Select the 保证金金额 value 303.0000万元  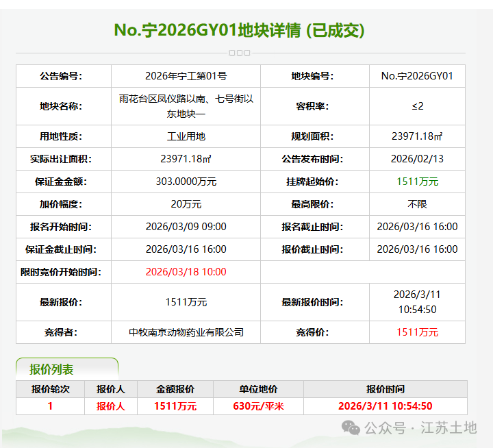coord(186,182)
